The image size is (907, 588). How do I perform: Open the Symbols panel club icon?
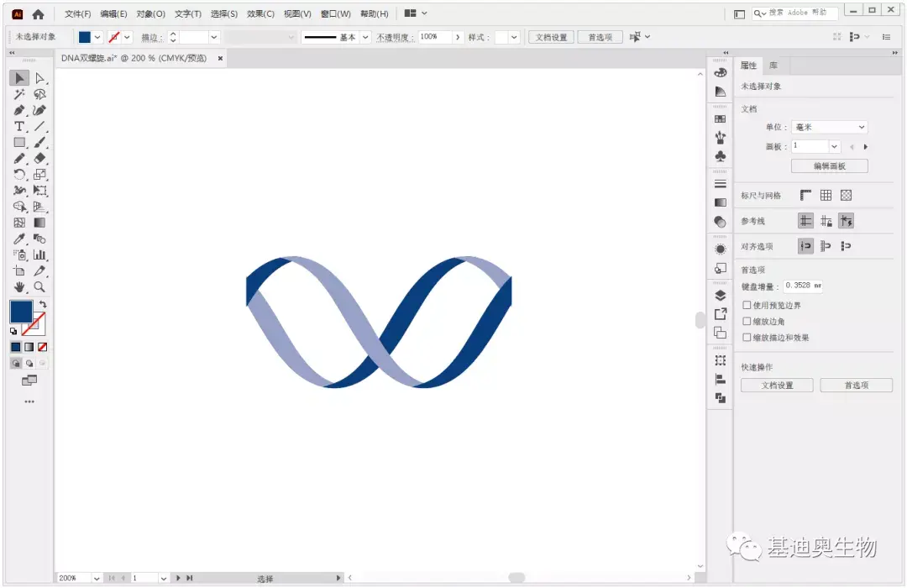pyautogui.click(x=721, y=156)
